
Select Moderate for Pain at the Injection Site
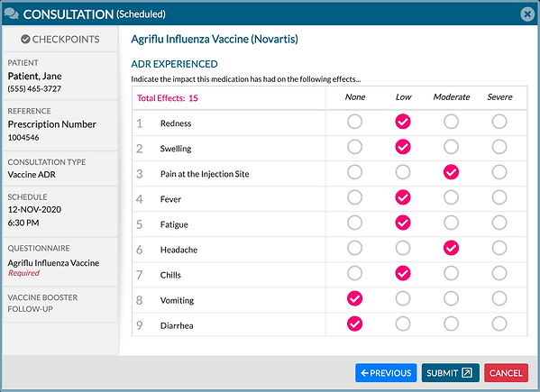point(451,172)
